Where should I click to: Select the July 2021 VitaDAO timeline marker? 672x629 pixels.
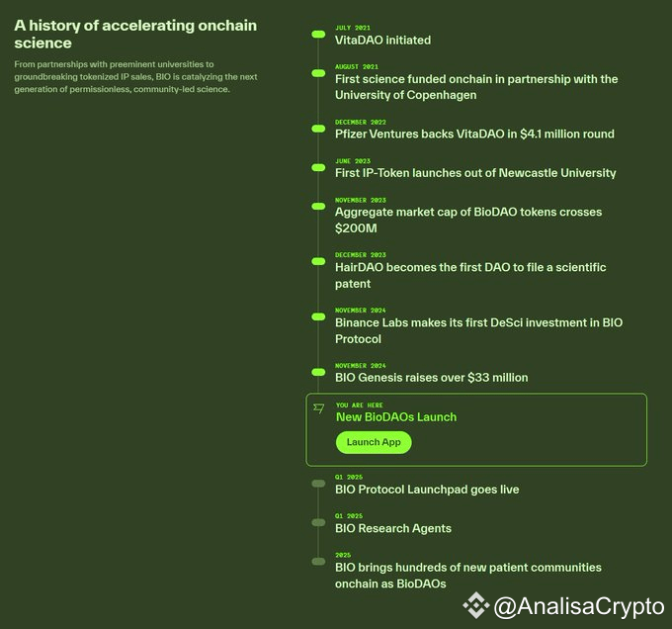pyautogui.click(x=318, y=34)
